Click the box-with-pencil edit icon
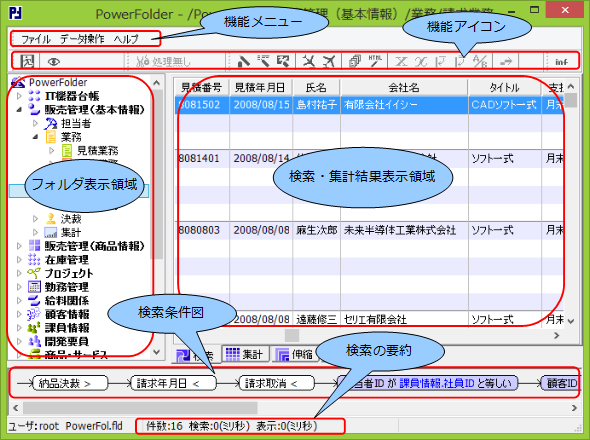 (283, 61)
